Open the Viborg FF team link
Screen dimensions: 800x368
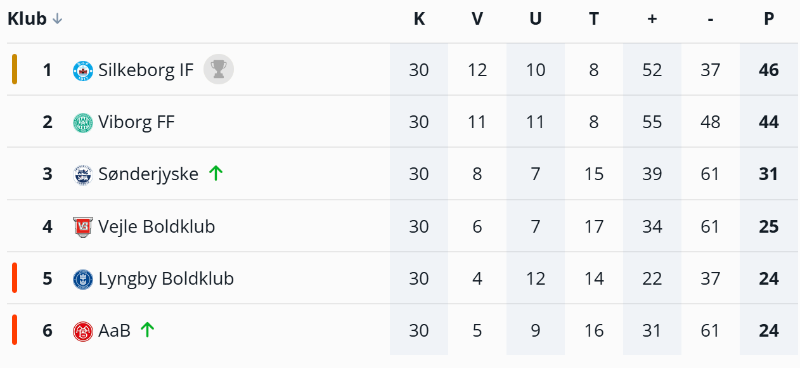coord(136,122)
